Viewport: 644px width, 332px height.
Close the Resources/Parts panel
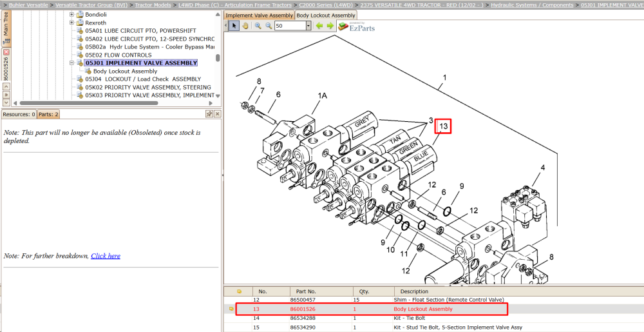click(x=217, y=114)
